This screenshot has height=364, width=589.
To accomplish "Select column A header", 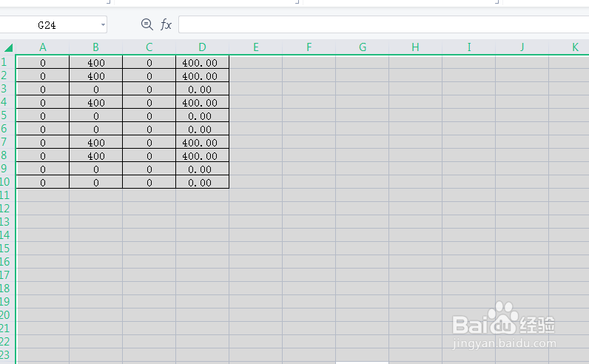I will coord(43,47).
